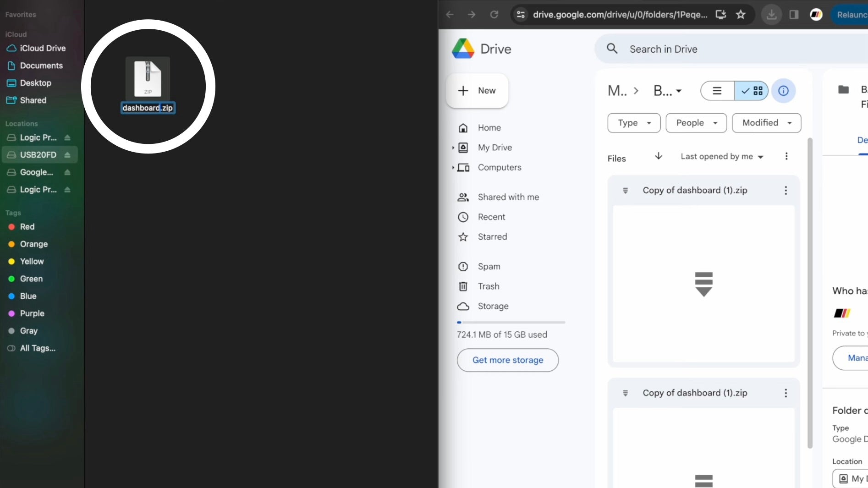Screen dimensions: 868x488
Task: Open Trash in Drive sidebar
Action: pos(488,286)
